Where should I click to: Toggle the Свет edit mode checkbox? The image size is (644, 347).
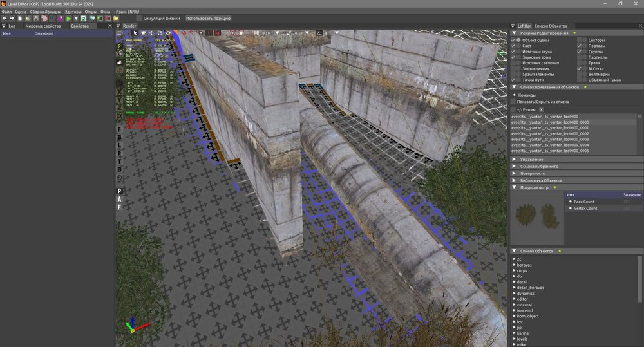coord(513,46)
